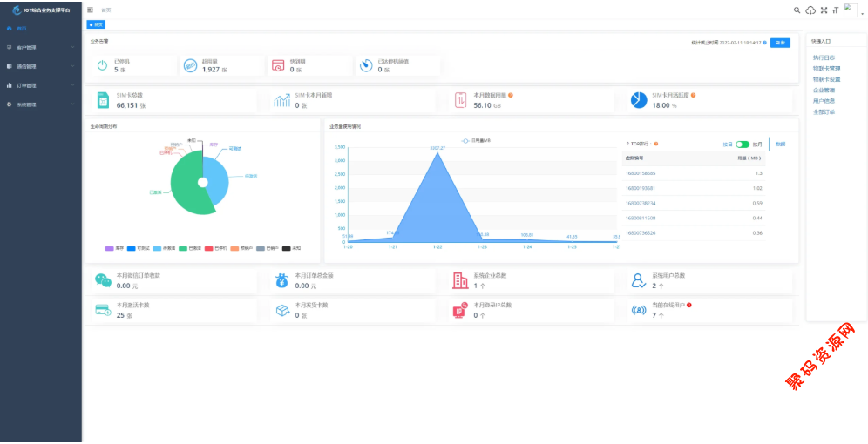Click the fullscreen icon in top bar

tap(824, 10)
